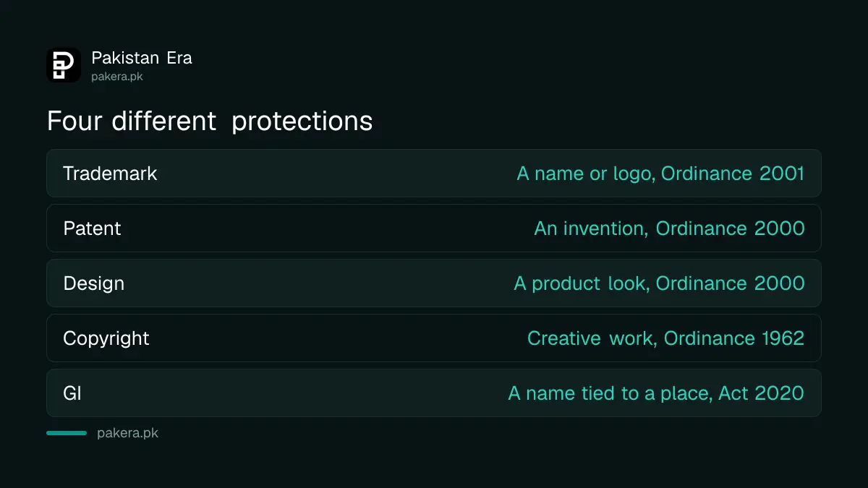Click 'Creative work, Ordinance 1962' text
This screenshot has height=488, width=868.
tap(665, 338)
